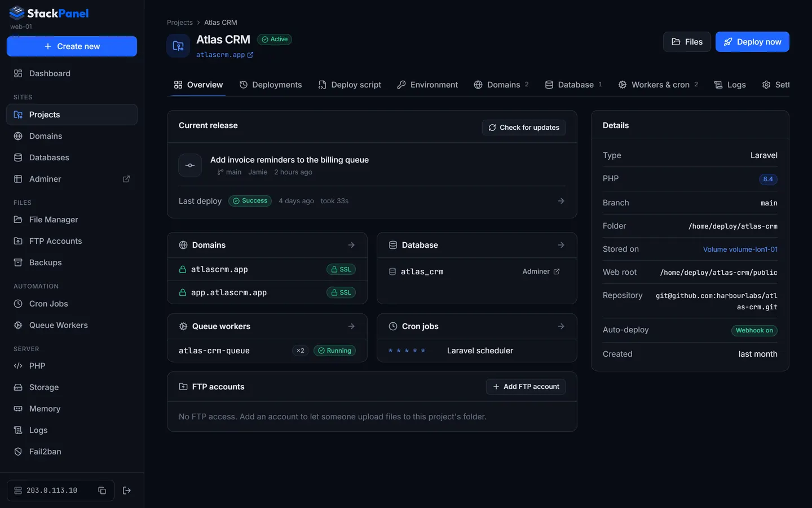
Task: Click Check for updates
Action: [524, 128]
